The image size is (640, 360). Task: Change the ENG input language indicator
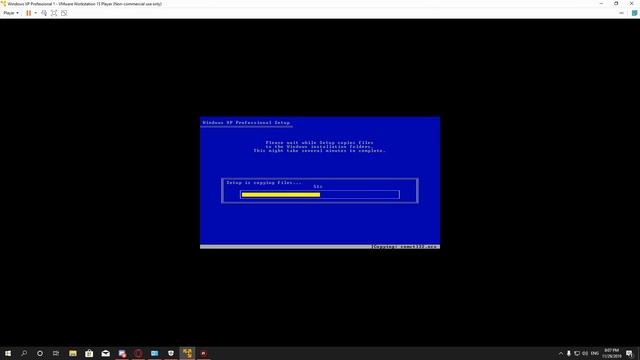tap(595, 353)
